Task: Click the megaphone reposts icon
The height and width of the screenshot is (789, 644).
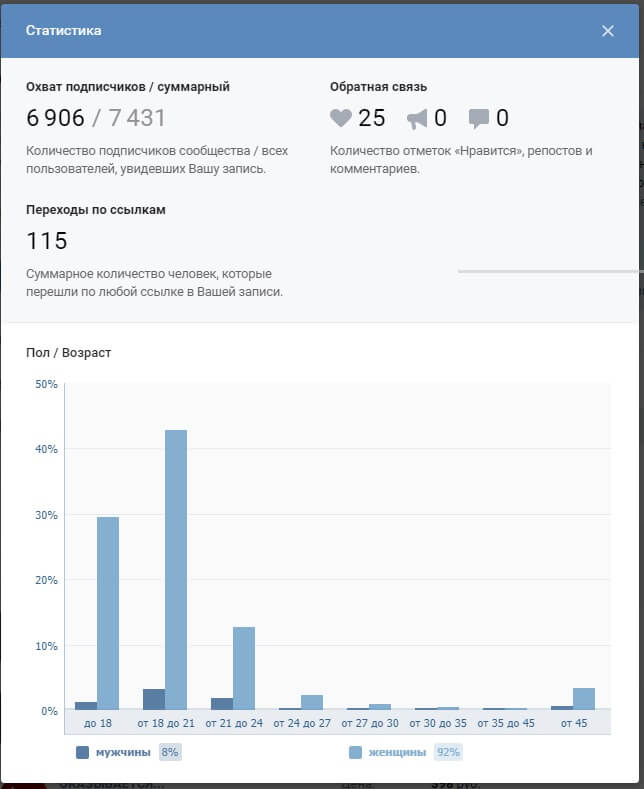Action: 417,119
